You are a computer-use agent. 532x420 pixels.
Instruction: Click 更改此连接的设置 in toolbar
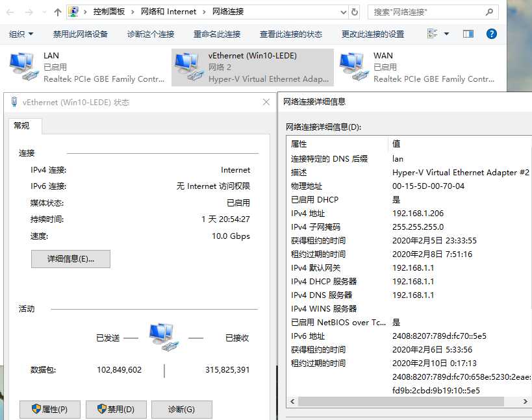click(x=373, y=34)
